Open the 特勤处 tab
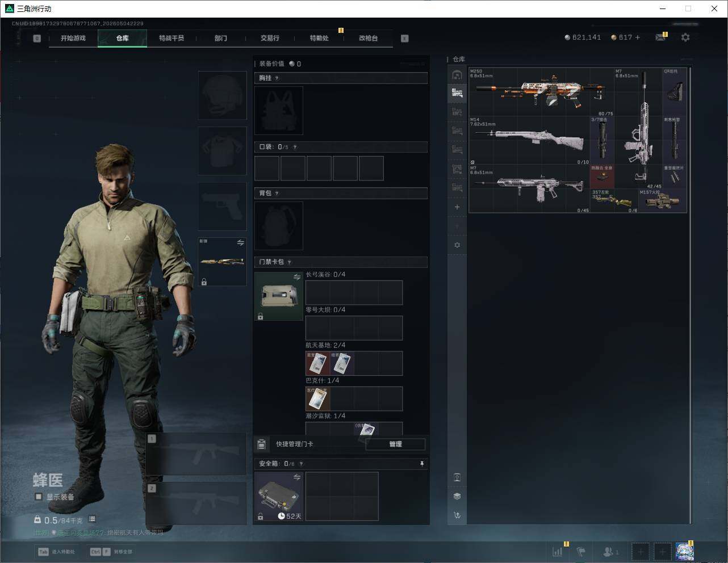The height and width of the screenshot is (563, 728). (x=319, y=38)
